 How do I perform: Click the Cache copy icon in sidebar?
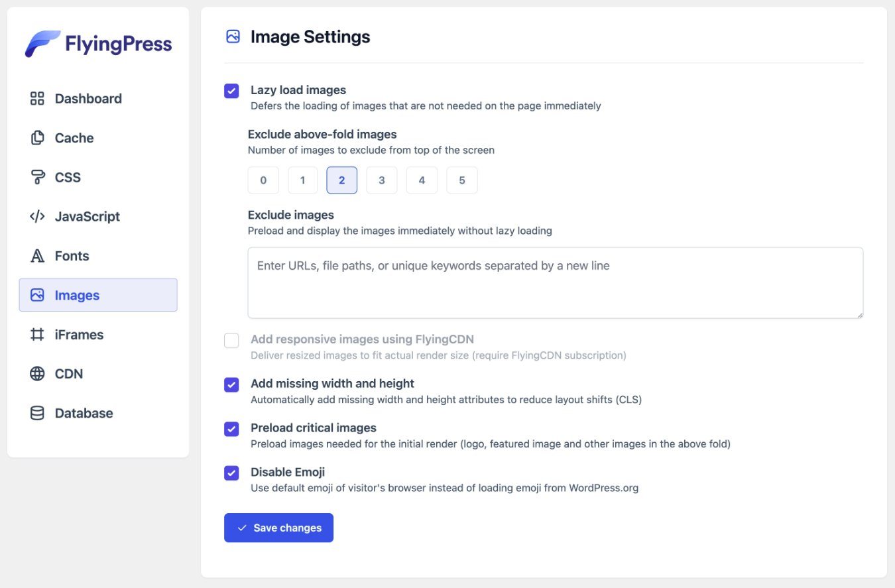pyautogui.click(x=37, y=138)
